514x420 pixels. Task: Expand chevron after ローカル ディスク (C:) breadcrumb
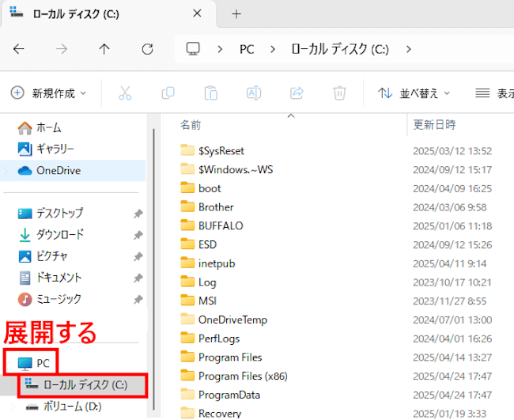(x=409, y=50)
